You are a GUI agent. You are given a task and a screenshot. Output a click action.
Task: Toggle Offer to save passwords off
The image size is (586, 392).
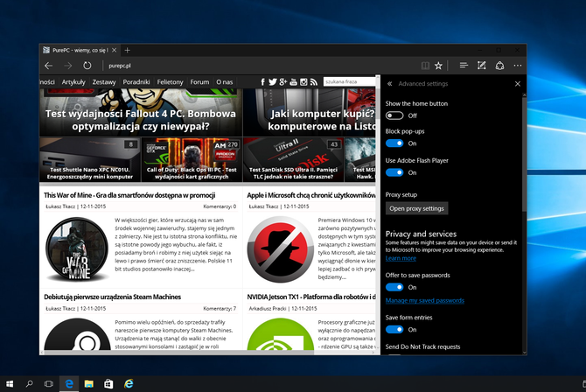click(x=394, y=287)
